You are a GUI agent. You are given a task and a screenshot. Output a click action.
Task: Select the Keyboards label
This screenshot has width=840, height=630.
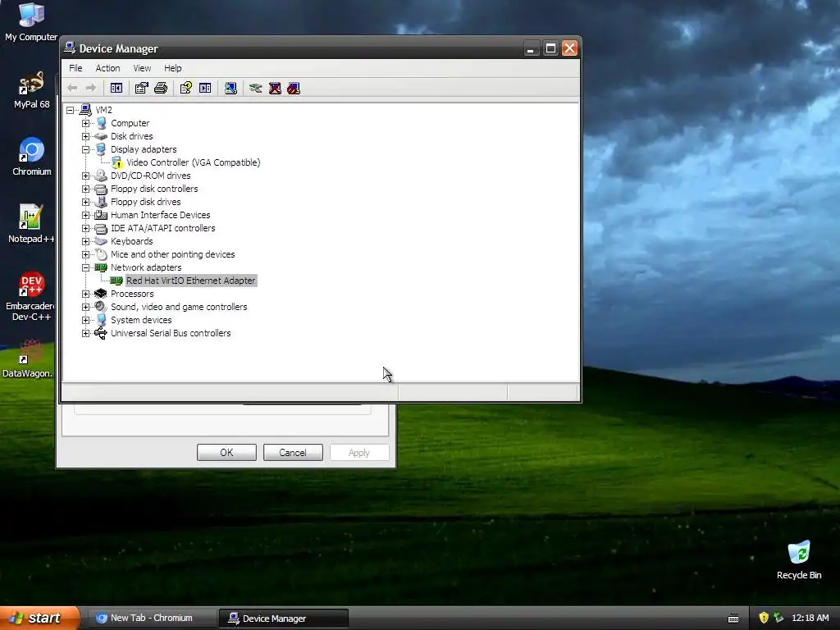(x=132, y=241)
